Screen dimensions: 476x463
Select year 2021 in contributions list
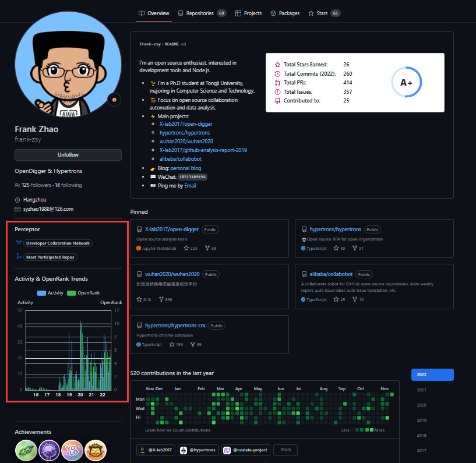click(x=422, y=390)
